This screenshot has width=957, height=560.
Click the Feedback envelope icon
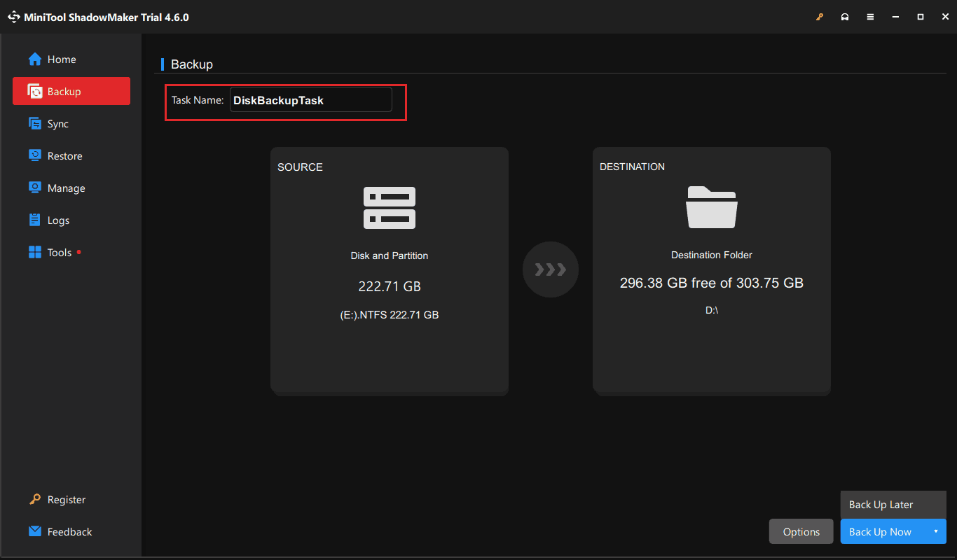(x=35, y=532)
